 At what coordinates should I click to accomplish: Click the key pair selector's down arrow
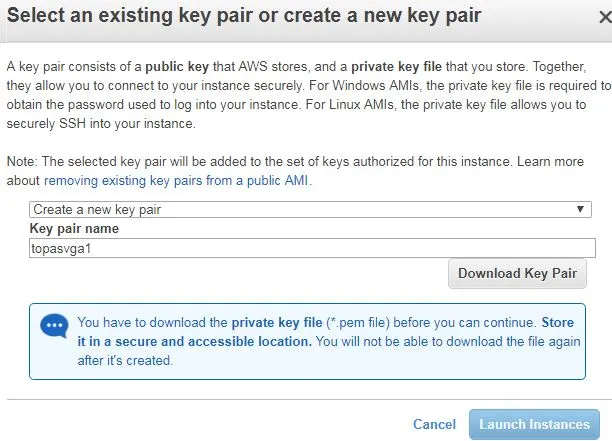(x=580, y=209)
